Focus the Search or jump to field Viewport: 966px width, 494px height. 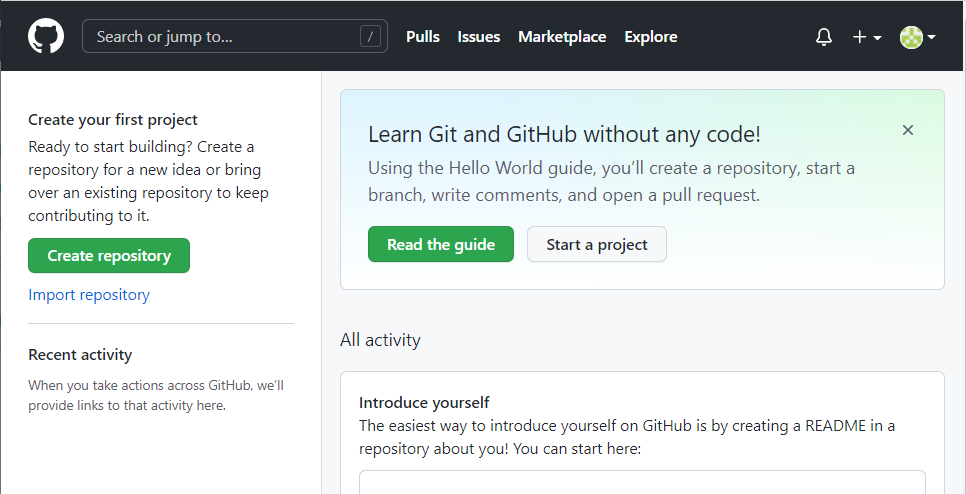point(235,36)
